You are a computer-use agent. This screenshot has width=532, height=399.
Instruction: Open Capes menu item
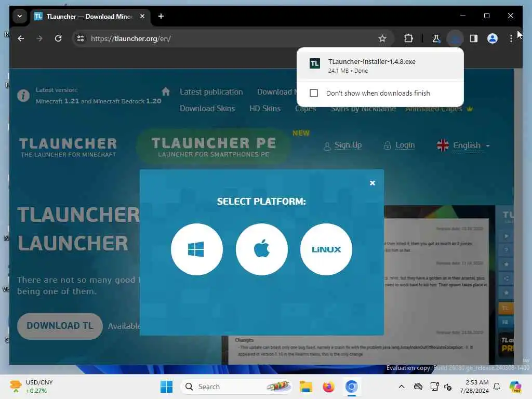tap(305, 109)
